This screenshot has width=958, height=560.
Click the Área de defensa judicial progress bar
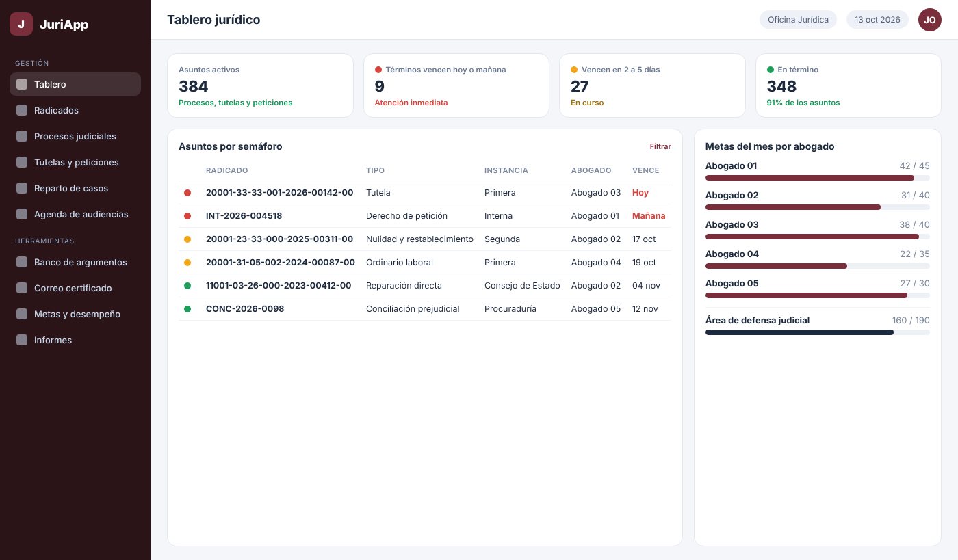(x=818, y=332)
